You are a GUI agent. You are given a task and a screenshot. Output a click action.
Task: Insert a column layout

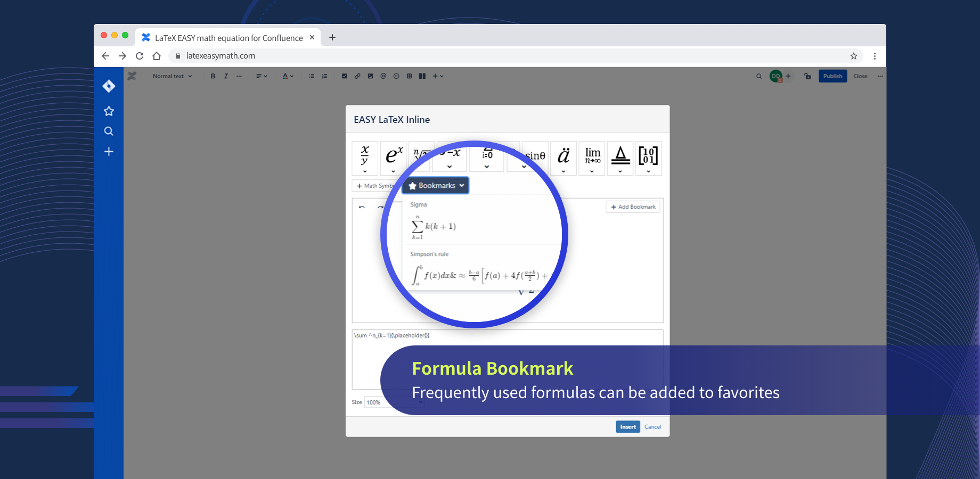pos(422,76)
